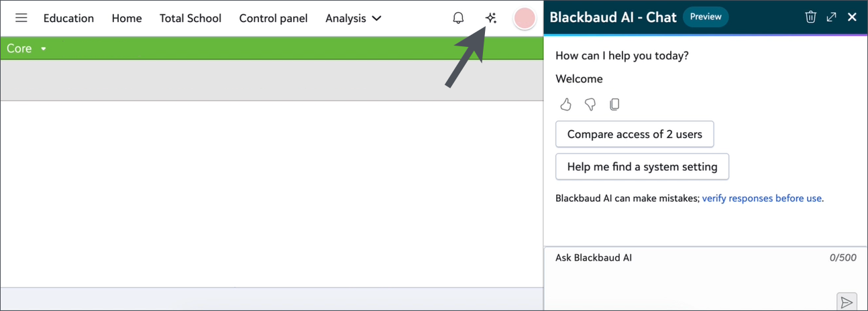The image size is (868, 311).
Task: Open the hamburger navigation menu
Action: click(x=21, y=18)
